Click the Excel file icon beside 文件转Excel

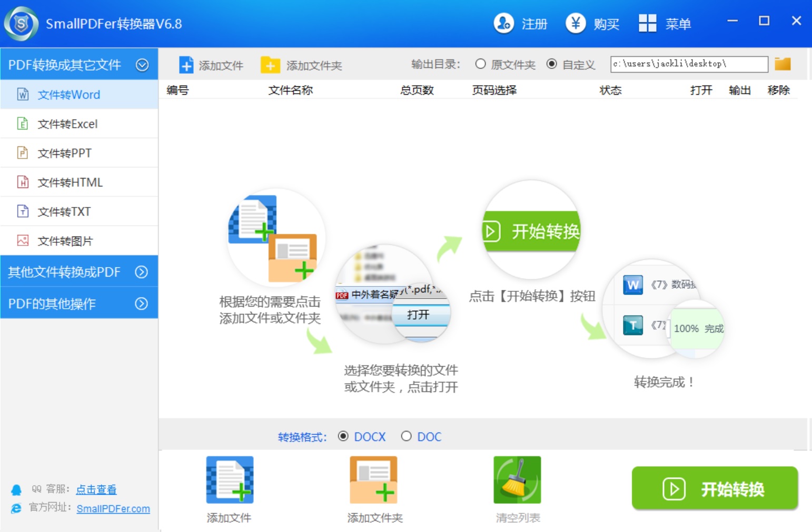pos(23,124)
